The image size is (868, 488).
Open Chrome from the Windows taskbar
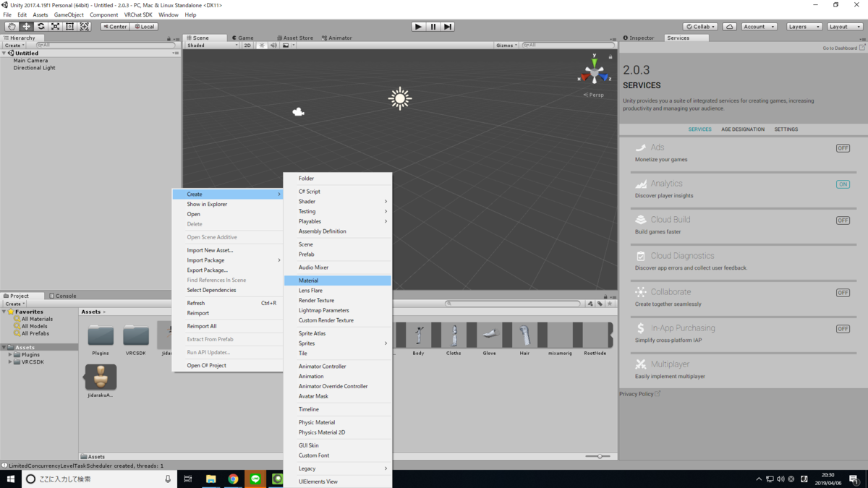tap(233, 479)
